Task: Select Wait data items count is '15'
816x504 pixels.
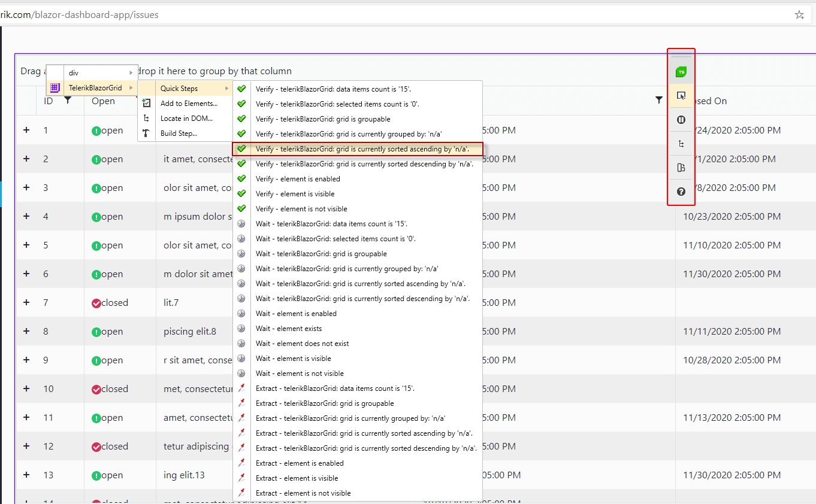Action: click(358, 223)
